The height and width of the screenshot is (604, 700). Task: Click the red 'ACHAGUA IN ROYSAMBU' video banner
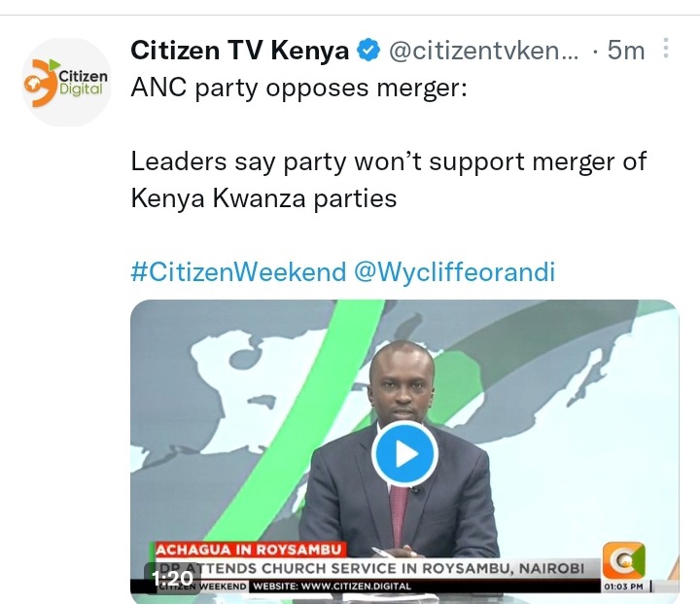click(x=248, y=550)
